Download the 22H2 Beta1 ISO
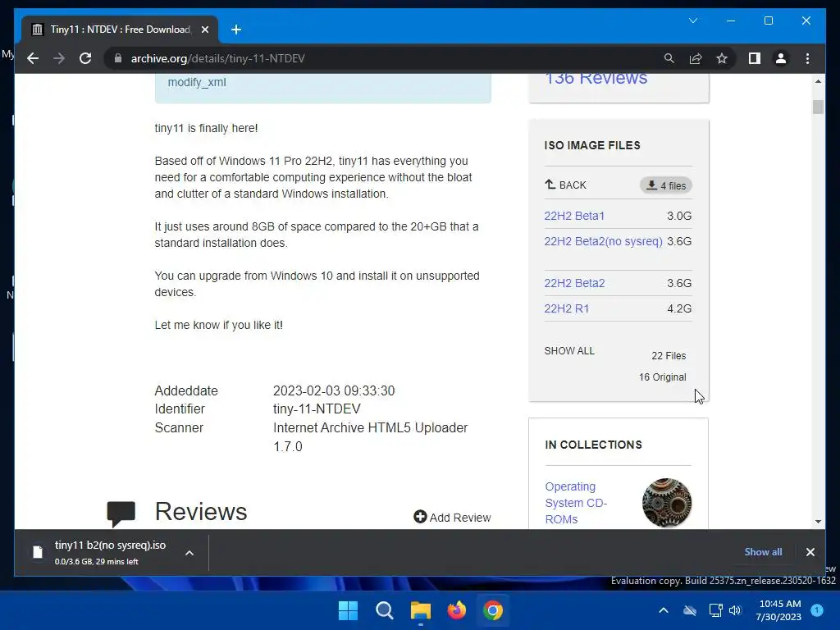Image resolution: width=840 pixels, height=630 pixels. tap(573, 216)
